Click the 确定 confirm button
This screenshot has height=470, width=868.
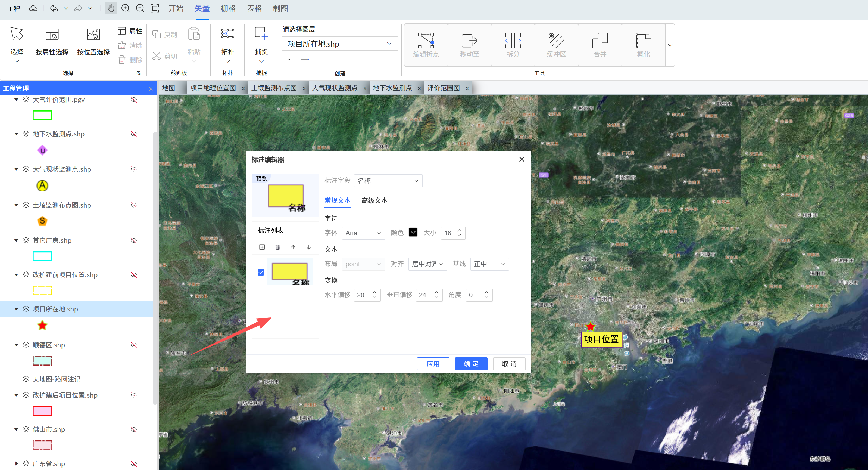pos(471,364)
